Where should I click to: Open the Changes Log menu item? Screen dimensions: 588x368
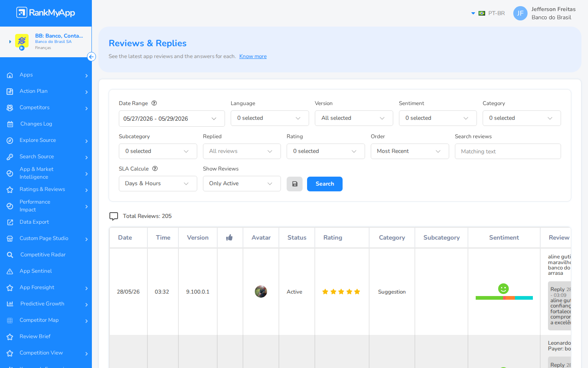(x=46, y=124)
